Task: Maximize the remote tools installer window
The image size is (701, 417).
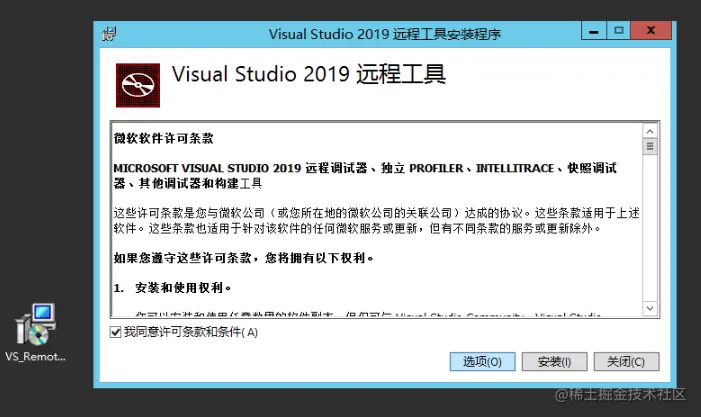Action: pyautogui.click(x=619, y=31)
